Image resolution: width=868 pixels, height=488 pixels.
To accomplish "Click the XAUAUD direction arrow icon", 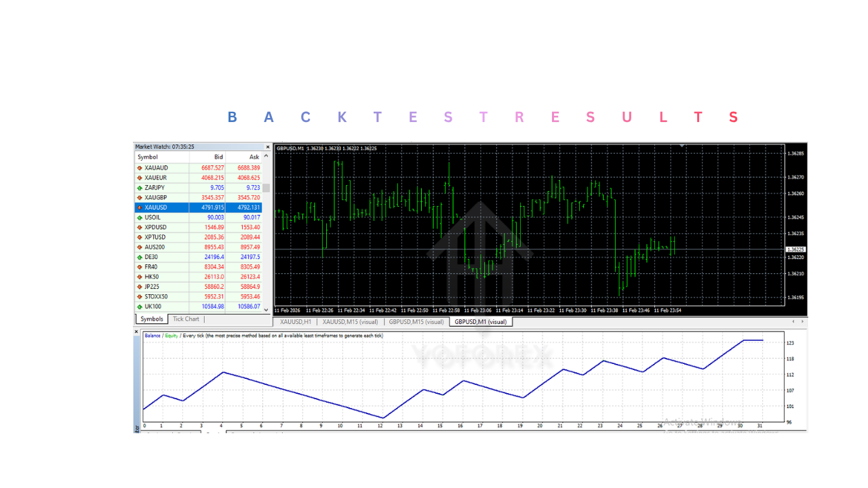I will click(140, 167).
